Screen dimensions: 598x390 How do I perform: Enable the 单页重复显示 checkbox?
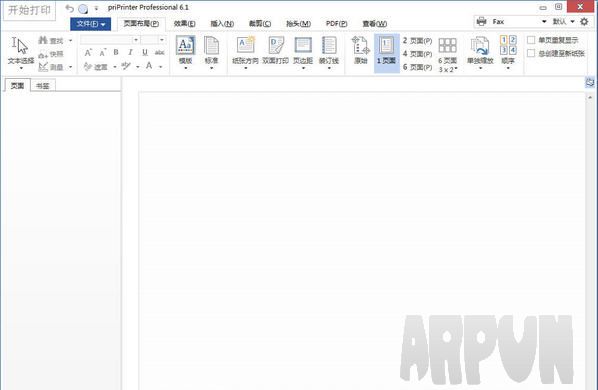click(x=531, y=40)
